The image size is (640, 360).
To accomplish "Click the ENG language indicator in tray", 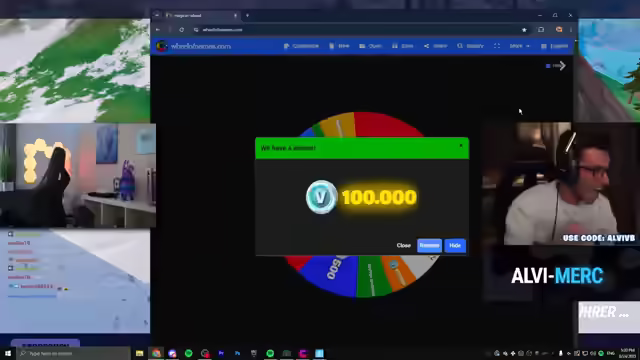I will click(611, 353).
